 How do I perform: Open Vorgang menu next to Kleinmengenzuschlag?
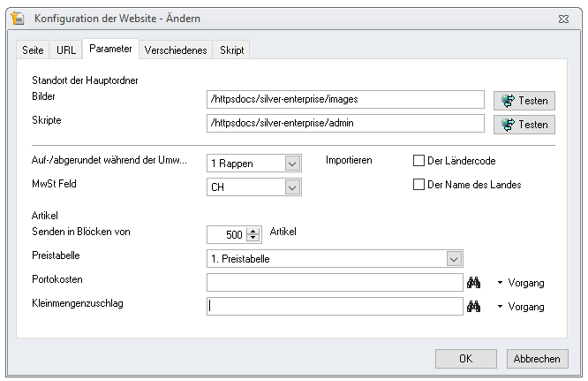pyautogui.click(x=521, y=307)
